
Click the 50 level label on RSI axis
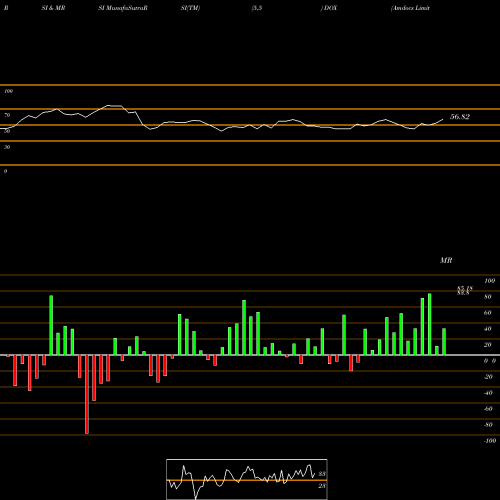7,131
